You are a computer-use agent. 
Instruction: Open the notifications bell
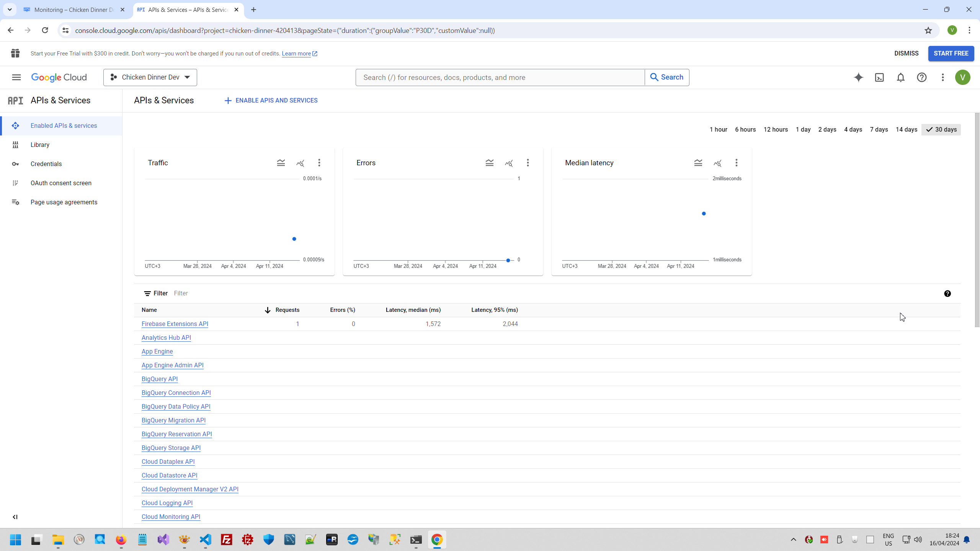point(900,77)
